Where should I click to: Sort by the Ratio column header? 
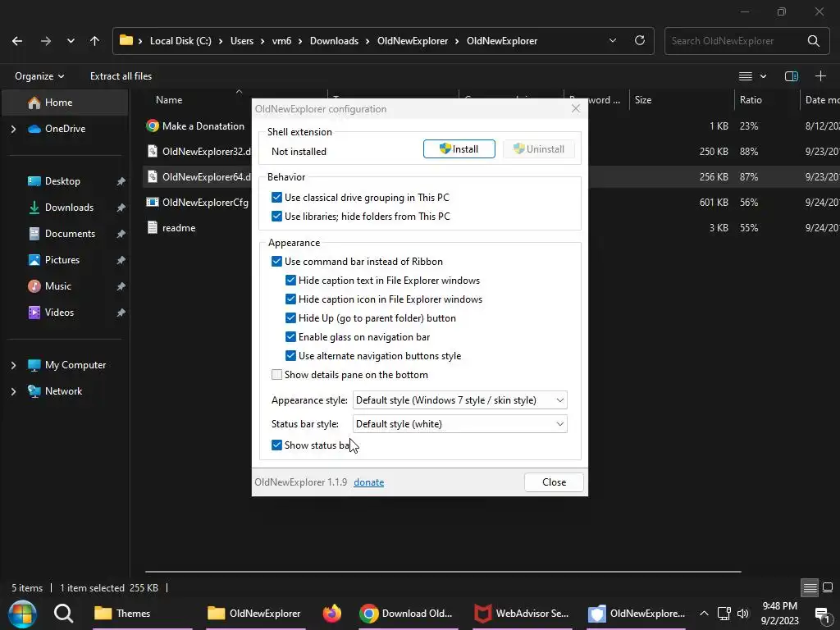click(751, 100)
